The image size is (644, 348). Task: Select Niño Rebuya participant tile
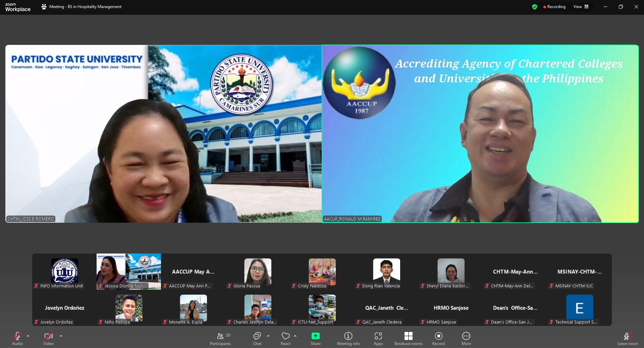click(129, 308)
